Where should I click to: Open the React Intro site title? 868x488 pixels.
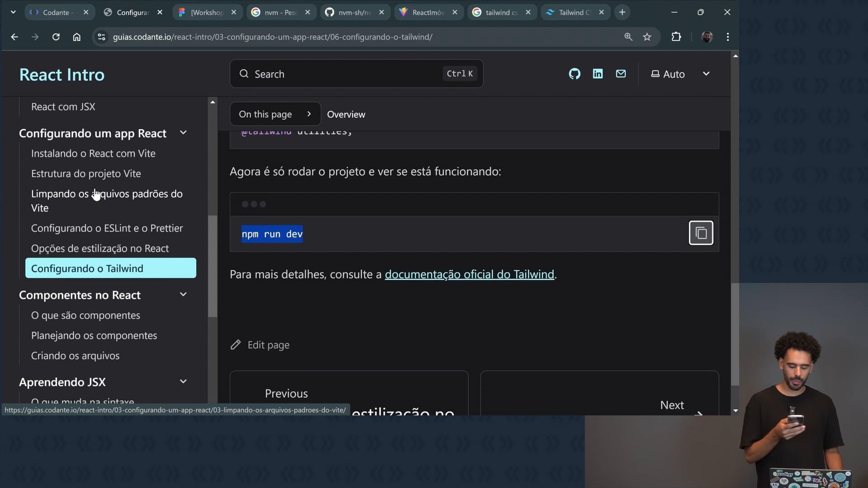pyautogui.click(x=62, y=75)
